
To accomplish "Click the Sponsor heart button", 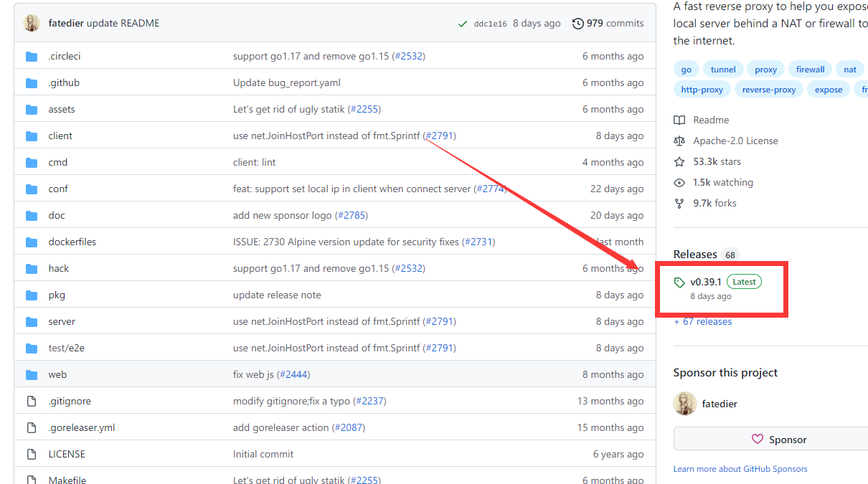I will (x=778, y=440).
